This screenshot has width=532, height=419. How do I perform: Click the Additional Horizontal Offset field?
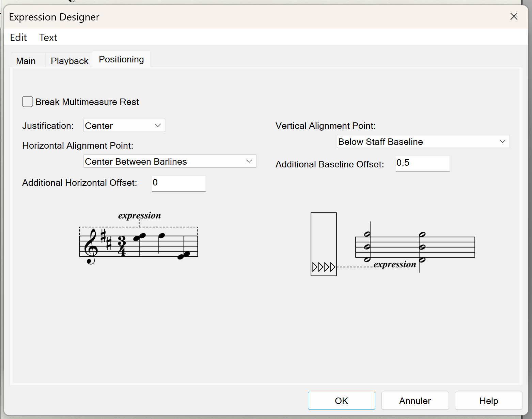click(178, 183)
